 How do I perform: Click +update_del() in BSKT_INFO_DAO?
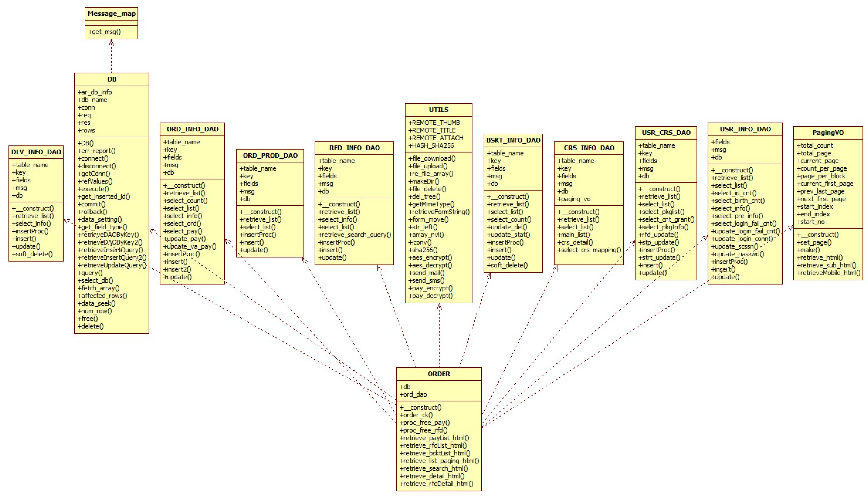coord(507,227)
